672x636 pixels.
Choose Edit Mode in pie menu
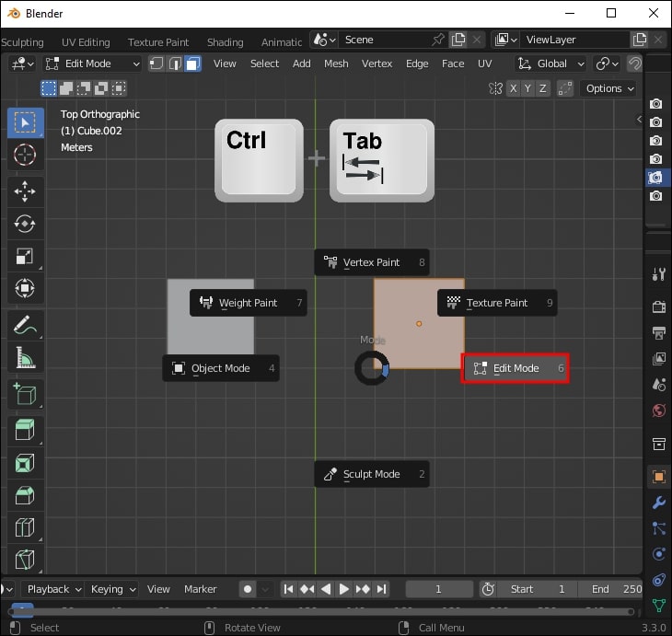coord(516,368)
